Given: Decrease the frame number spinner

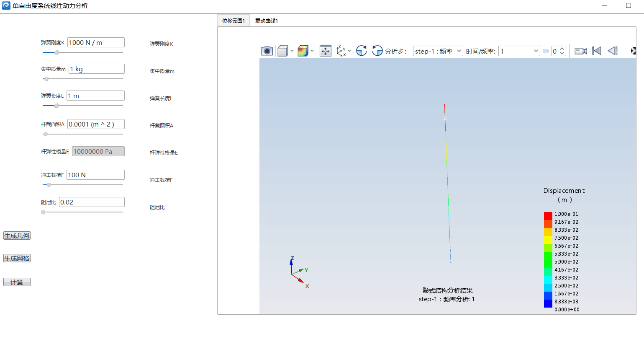Looking at the screenshot, I should 562,53.
